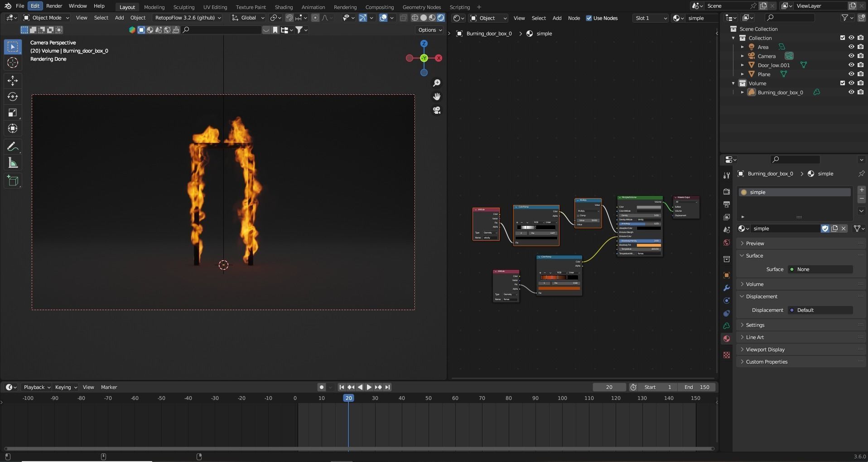Select the Annotate tool

tap(13, 146)
